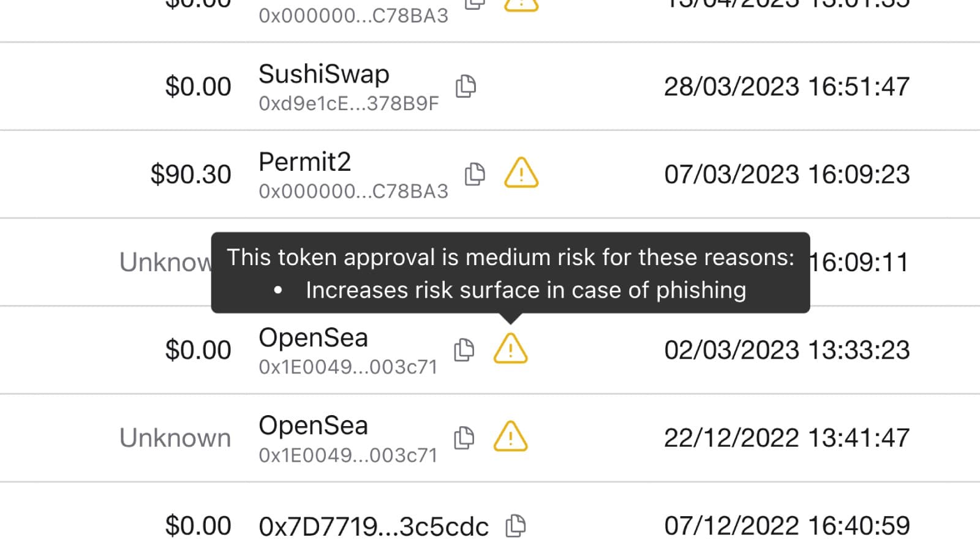
Task: Click the truncated address 0xd9e1cE...378B9F
Action: (347, 103)
